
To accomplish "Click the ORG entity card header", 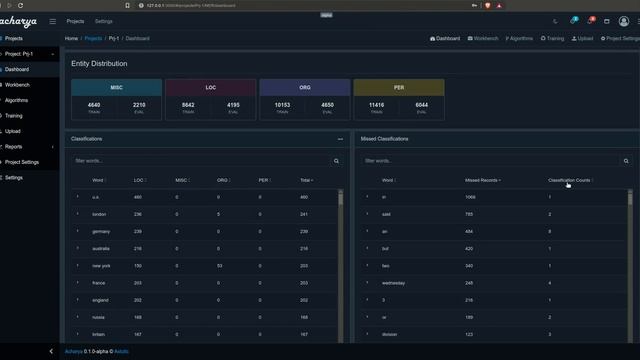I will tap(305, 88).
